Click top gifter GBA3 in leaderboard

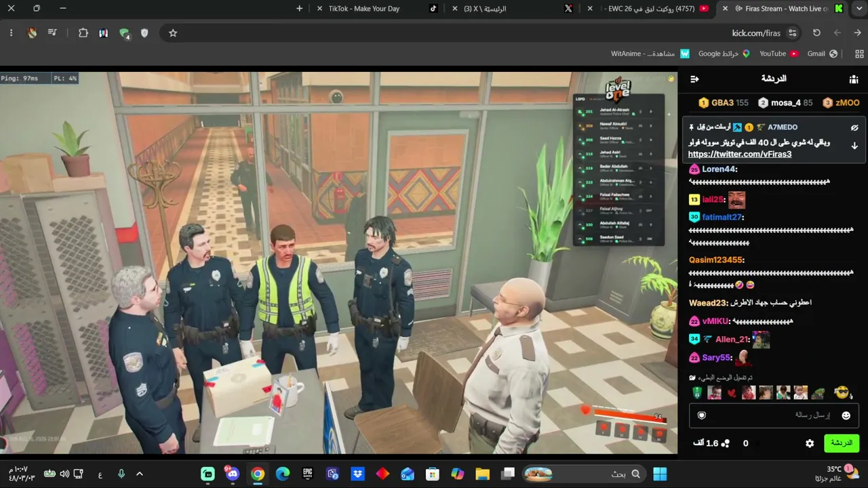[x=724, y=103]
